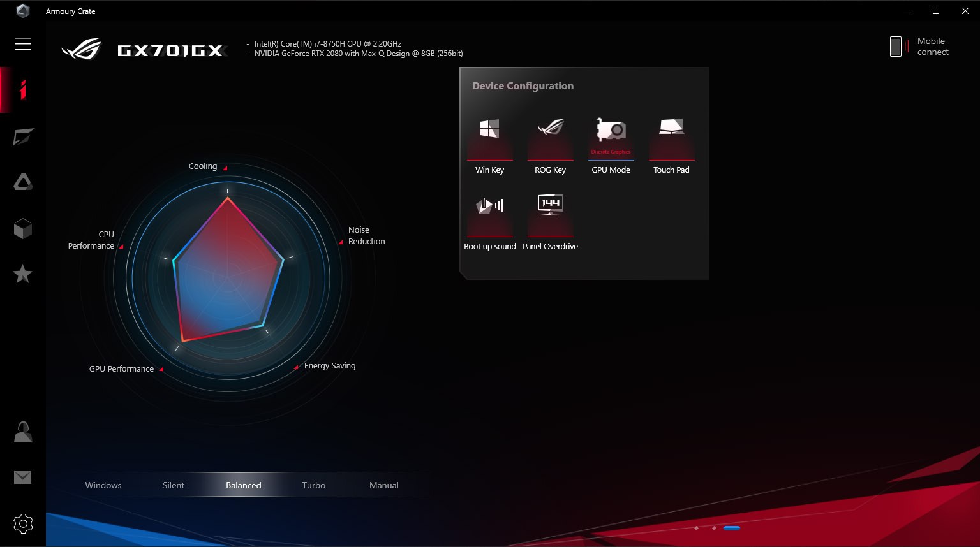
Task: Toggle the Win Key setting
Action: (489, 145)
